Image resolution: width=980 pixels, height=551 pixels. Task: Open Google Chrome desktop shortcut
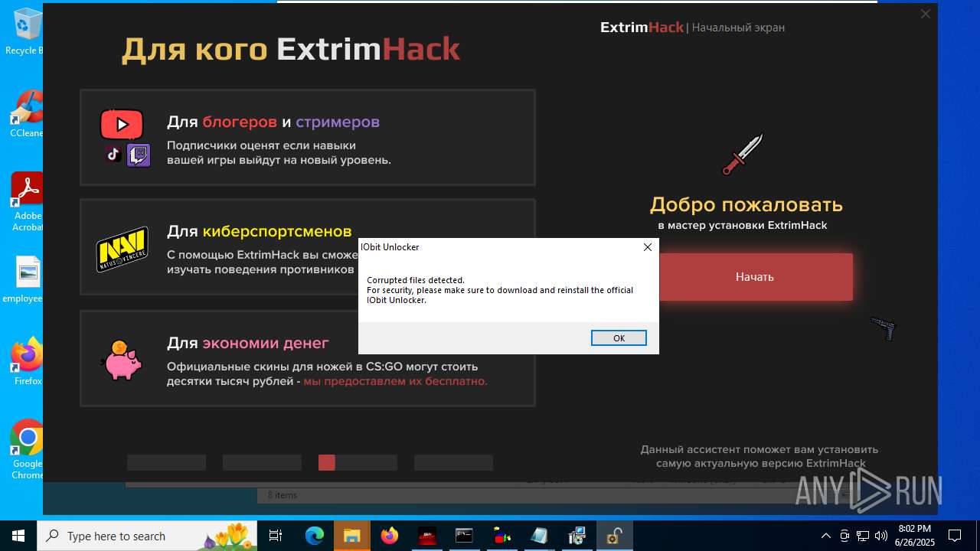[28, 449]
